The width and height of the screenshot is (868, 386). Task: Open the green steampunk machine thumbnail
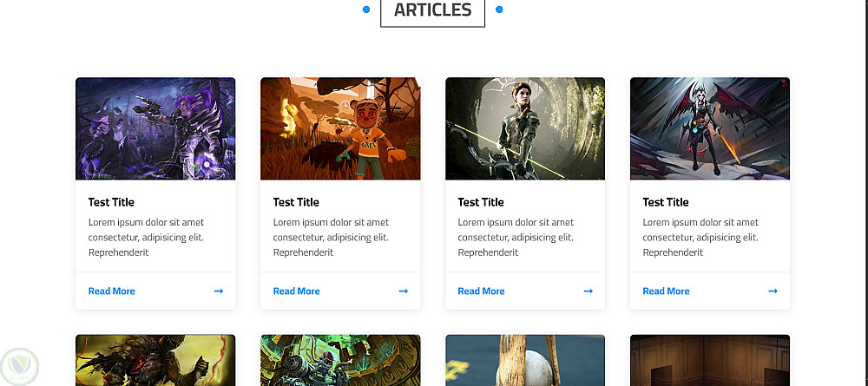[x=340, y=360]
